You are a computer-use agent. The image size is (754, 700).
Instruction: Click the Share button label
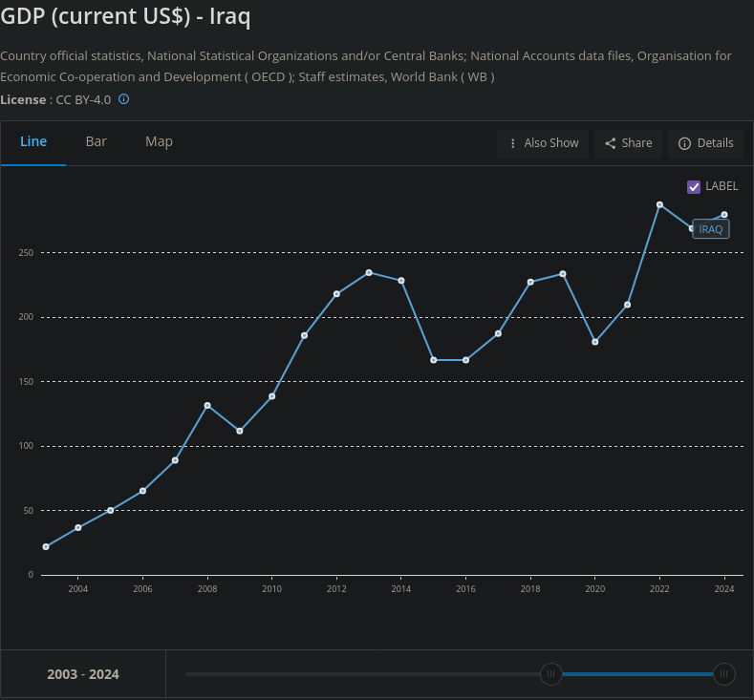(636, 143)
